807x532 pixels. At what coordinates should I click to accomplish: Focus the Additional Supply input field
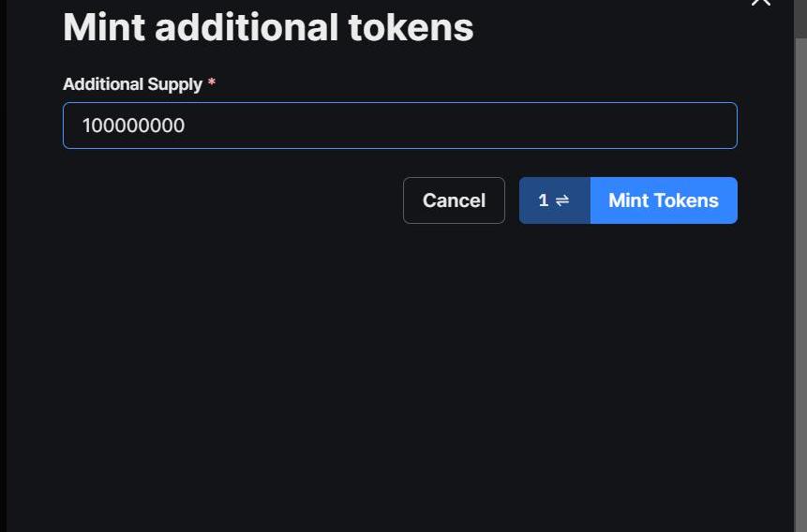(x=400, y=126)
